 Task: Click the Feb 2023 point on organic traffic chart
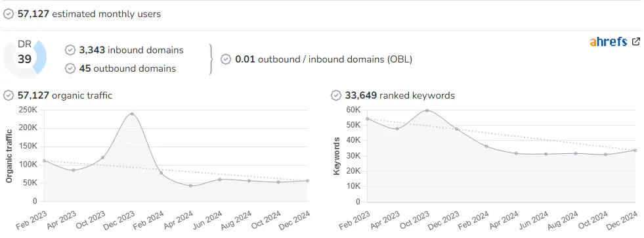click(45, 160)
